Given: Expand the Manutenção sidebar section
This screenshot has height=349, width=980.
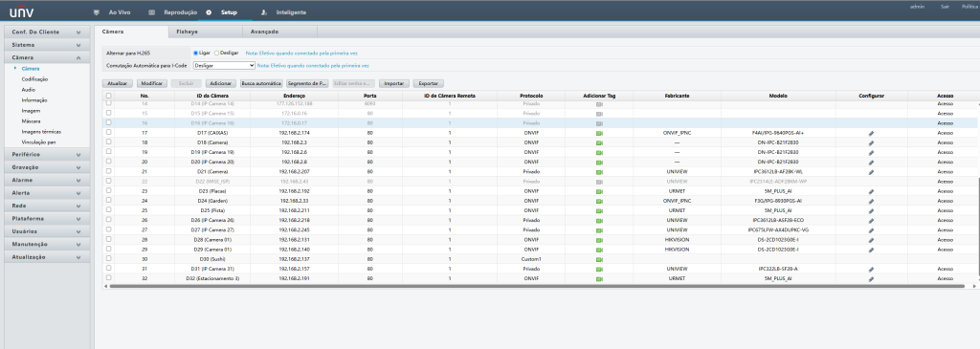Looking at the screenshot, I should pos(47,244).
